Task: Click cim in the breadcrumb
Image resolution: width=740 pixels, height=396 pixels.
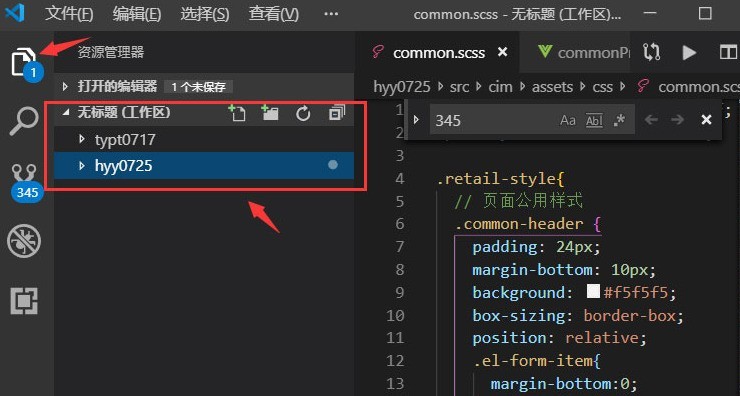Action: coord(500,87)
